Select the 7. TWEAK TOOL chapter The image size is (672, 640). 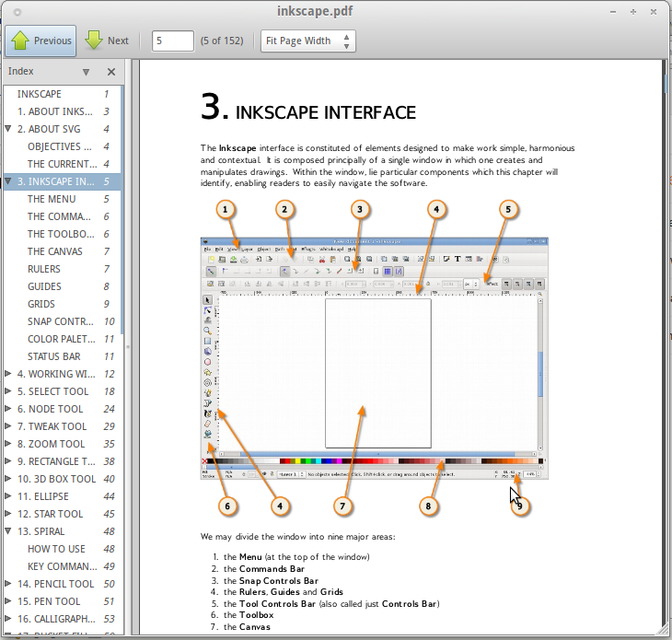[63, 426]
